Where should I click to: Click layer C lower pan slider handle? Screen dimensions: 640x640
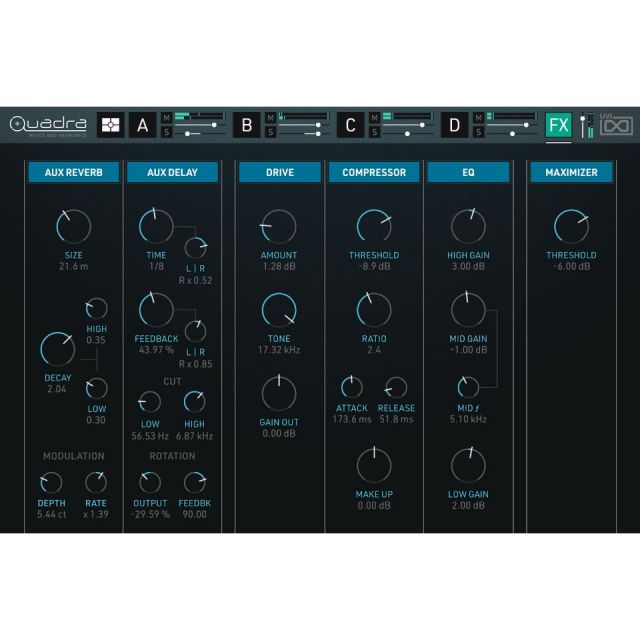(x=407, y=133)
